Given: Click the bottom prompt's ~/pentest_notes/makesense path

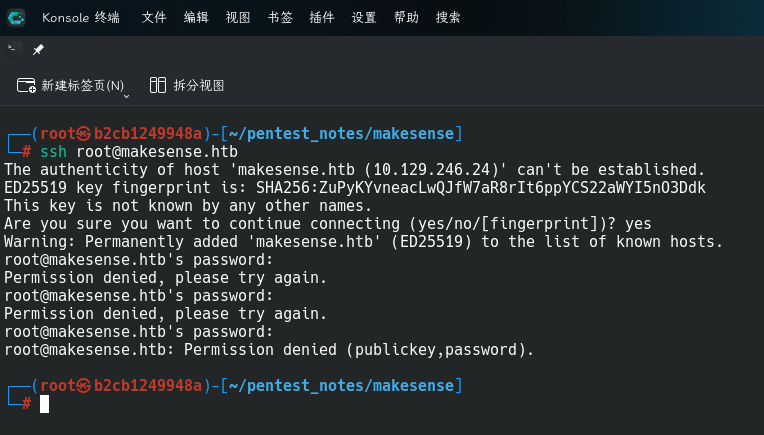Looking at the screenshot, I should (341, 386).
